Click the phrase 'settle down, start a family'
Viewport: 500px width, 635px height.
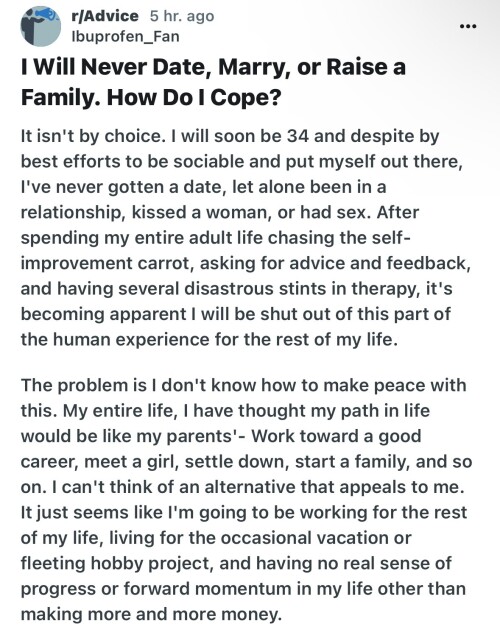point(296,462)
